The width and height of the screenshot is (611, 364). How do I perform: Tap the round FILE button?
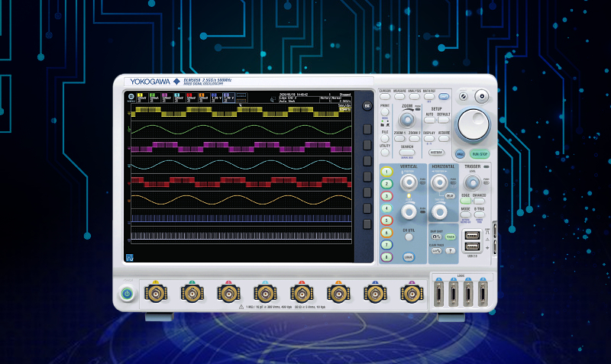pyautogui.click(x=385, y=139)
